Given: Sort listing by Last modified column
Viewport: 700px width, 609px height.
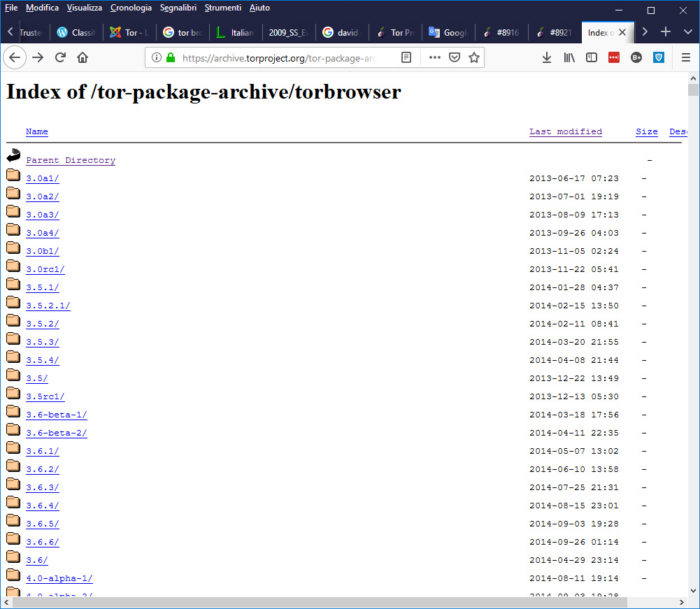Looking at the screenshot, I should click(x=566, y=132).
